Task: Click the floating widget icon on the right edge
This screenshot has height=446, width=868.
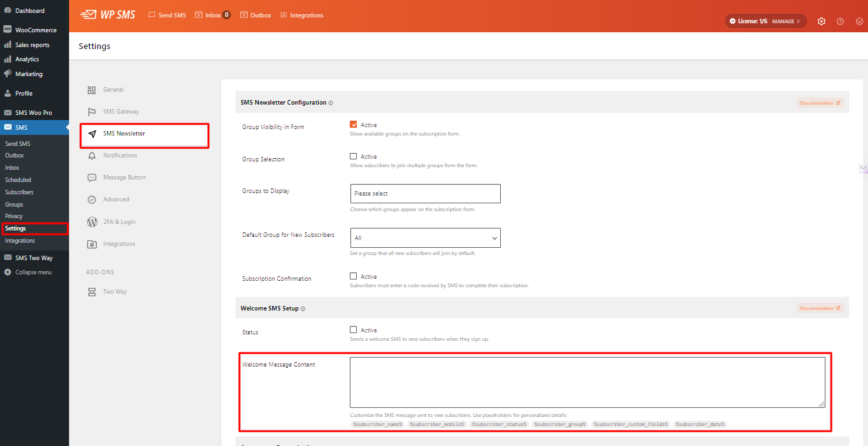Action: pyautogui.click(x=863, y=168)
